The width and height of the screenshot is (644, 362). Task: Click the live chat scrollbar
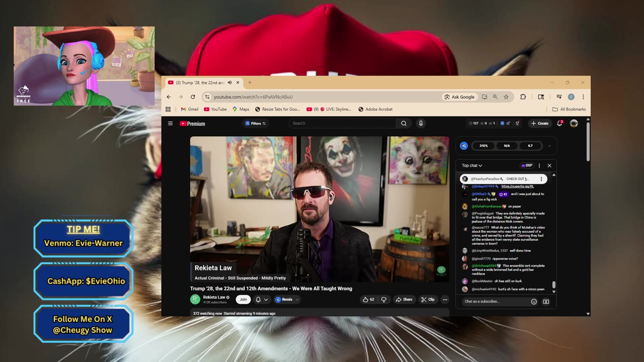coord(554,285)
